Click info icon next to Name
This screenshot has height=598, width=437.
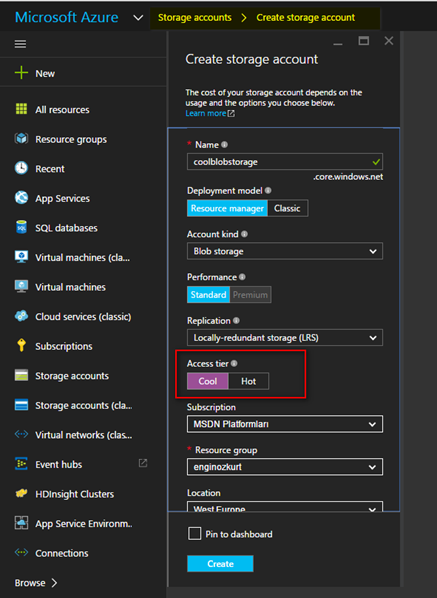click(225, 145)
